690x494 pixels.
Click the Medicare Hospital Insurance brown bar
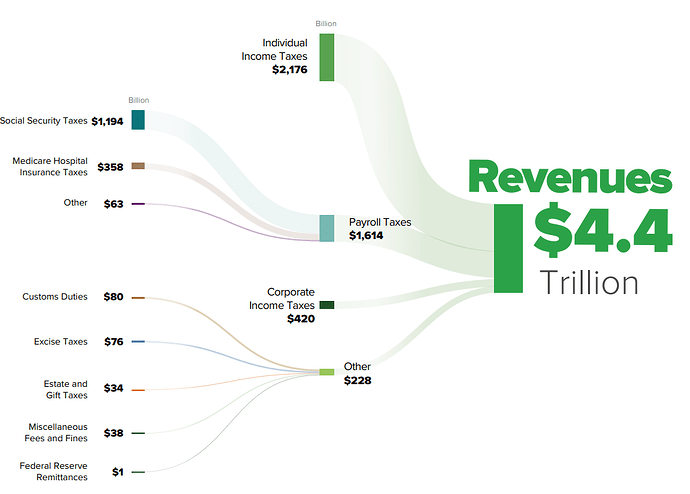[138, 166]
